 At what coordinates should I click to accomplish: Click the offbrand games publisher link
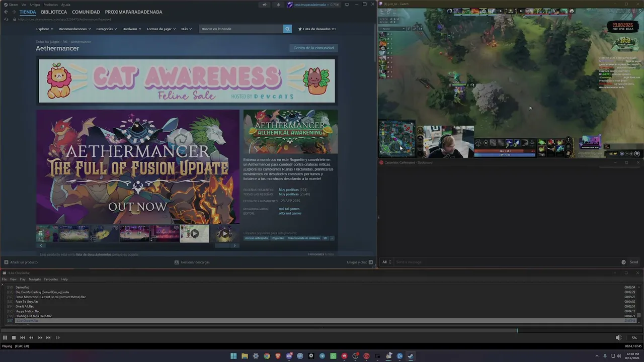click(x=290, y=214)
